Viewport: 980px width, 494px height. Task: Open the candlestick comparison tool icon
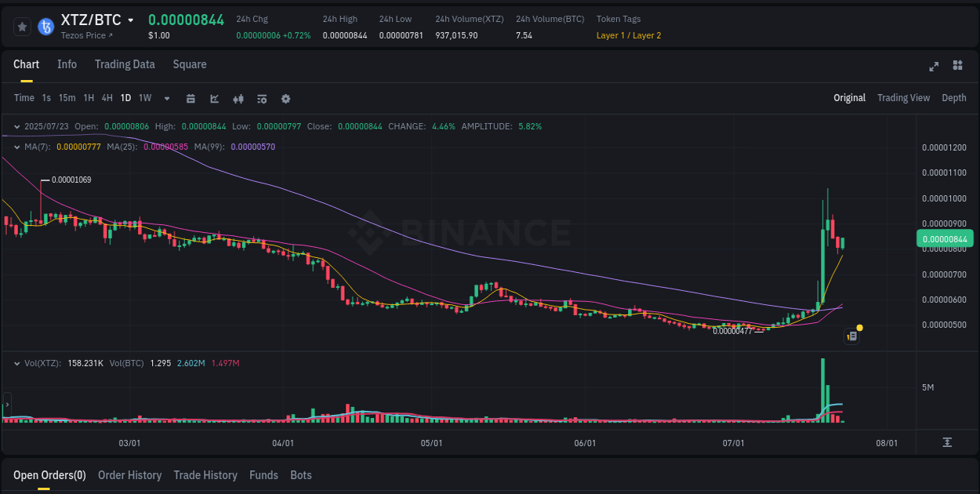pos(238,98)
